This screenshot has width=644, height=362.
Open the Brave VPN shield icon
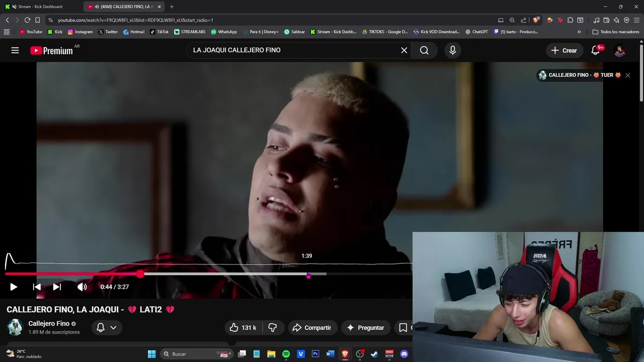pos(626,20)
